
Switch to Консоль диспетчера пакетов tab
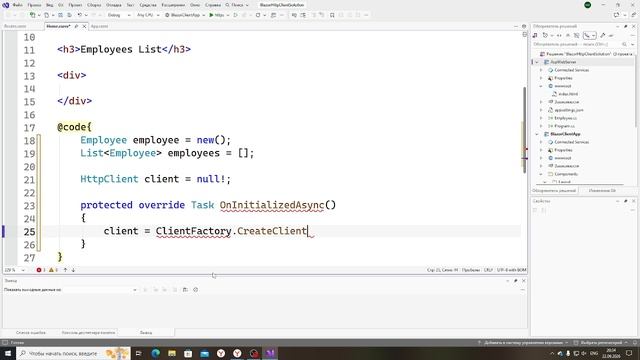88,333
